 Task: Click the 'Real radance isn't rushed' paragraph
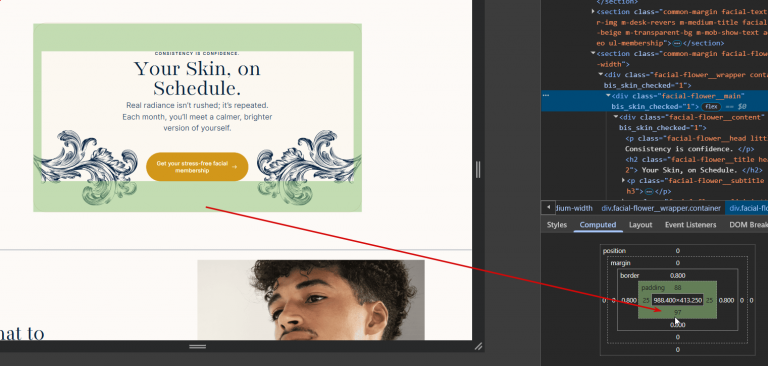tap(197, 117)
